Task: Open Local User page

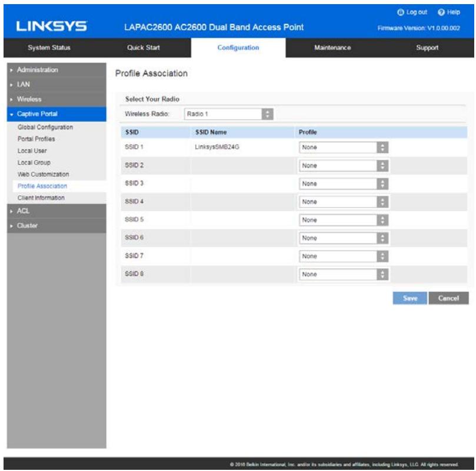Action: pyautogui.click(x=32, y=151)
